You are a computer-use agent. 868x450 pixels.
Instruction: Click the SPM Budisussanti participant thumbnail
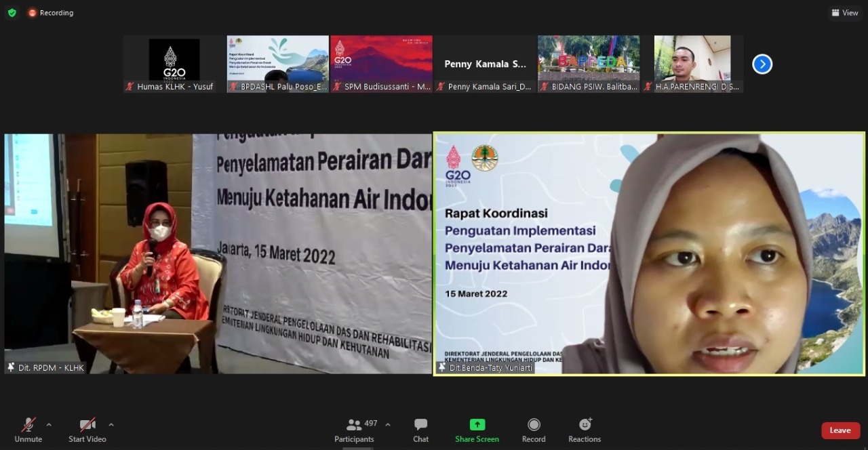pyautogui.click(x=381, y=64)
